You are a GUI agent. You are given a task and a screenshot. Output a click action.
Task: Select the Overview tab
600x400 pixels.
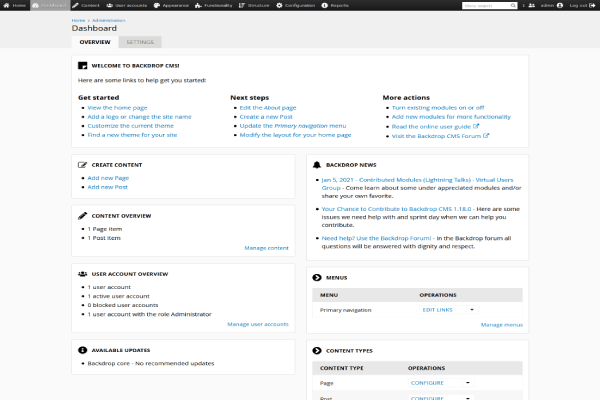click(95, 42)
